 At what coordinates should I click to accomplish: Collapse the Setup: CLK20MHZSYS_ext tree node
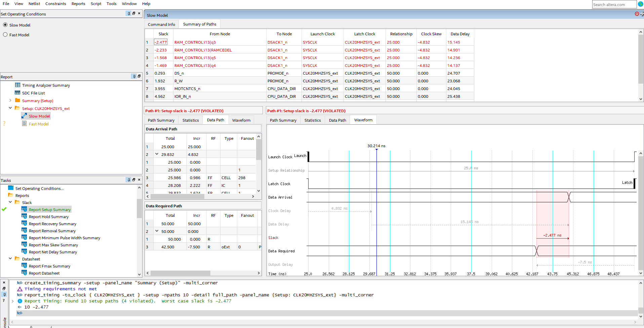point(10,108)
